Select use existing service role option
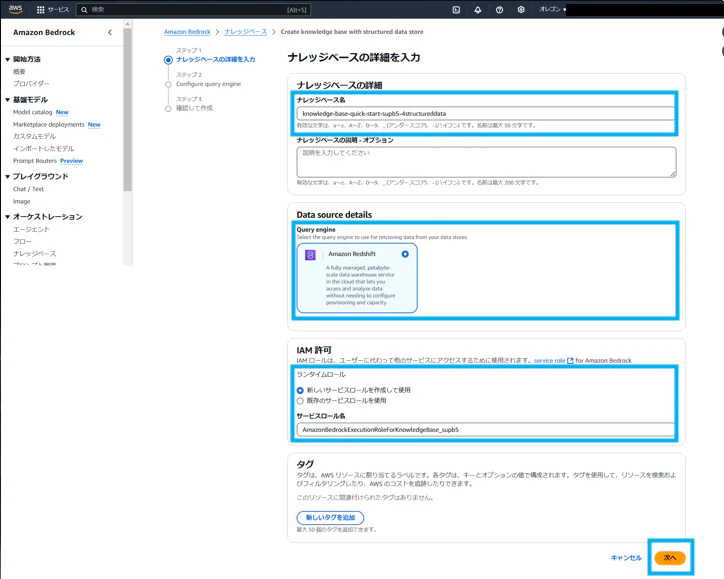Viewport: 724px width, 579px height. coord(300,401)
